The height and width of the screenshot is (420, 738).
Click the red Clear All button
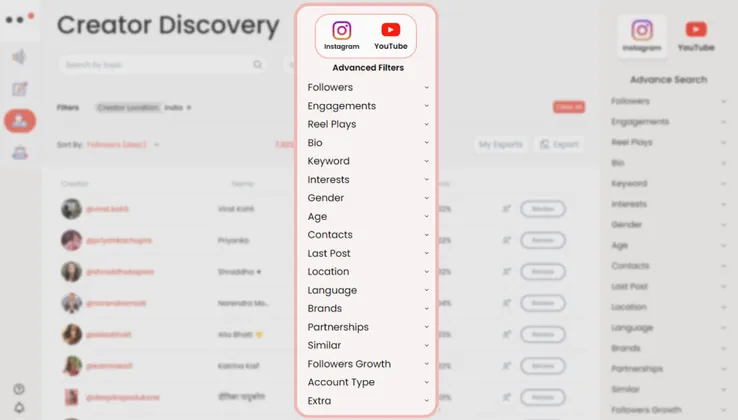coord(569,107)
